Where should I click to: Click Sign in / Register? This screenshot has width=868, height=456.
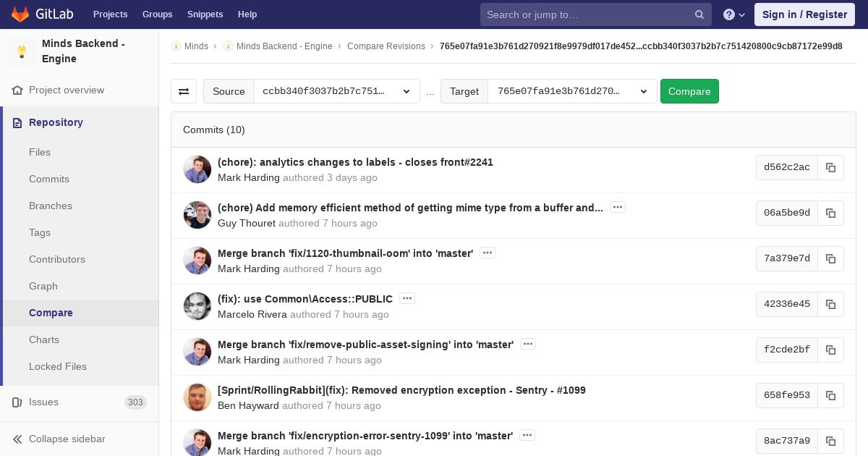pos(805,14)
